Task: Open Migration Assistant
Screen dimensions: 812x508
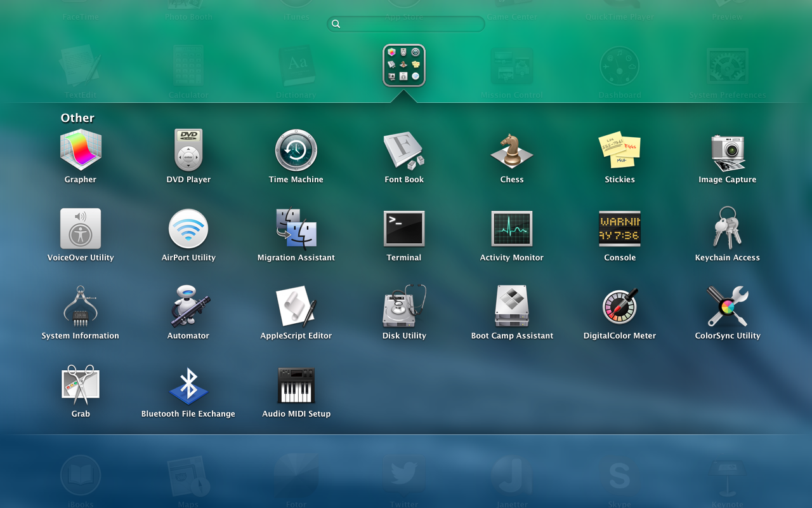Action: [x=296, y=229]
